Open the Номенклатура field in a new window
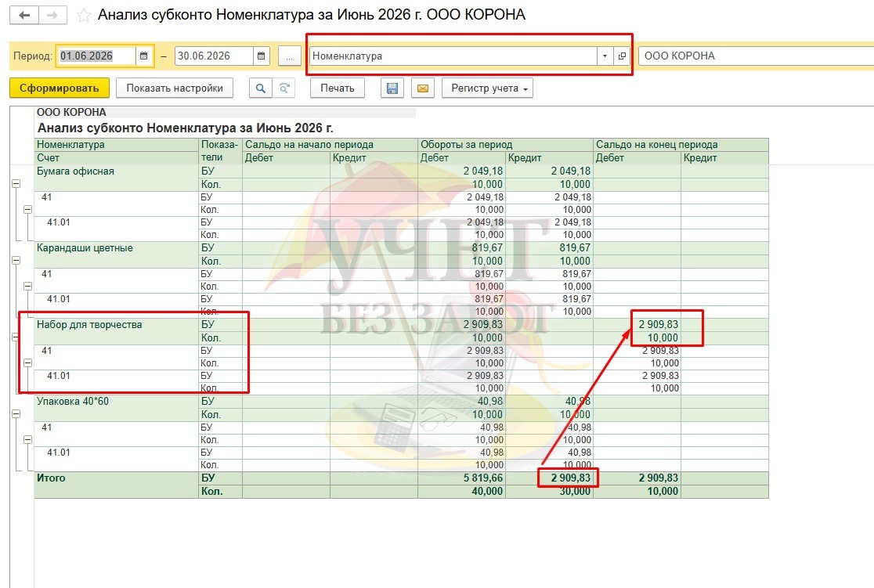The image size is (874, 588). [622, 56]
